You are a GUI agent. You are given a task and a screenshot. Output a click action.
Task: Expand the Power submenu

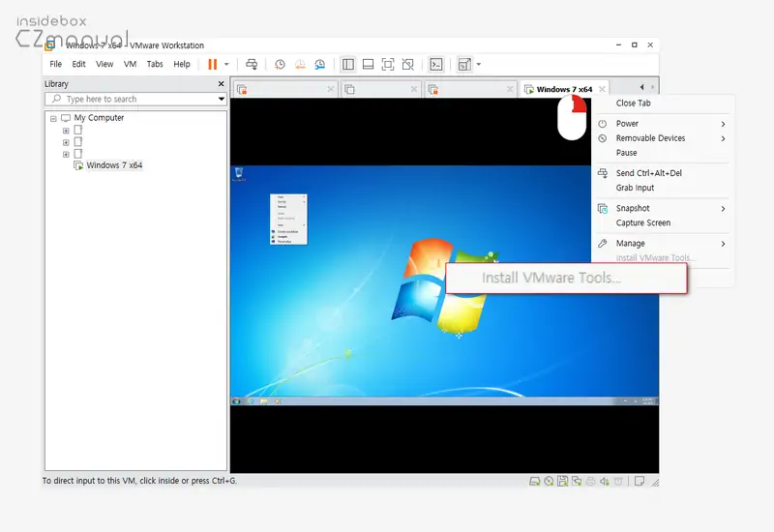(x=662, y=124)
